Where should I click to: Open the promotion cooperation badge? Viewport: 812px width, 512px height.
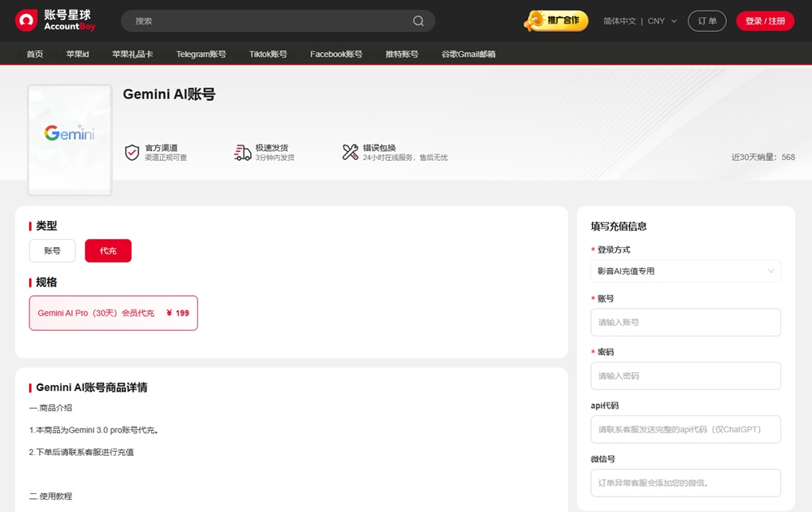coord(557,20)
